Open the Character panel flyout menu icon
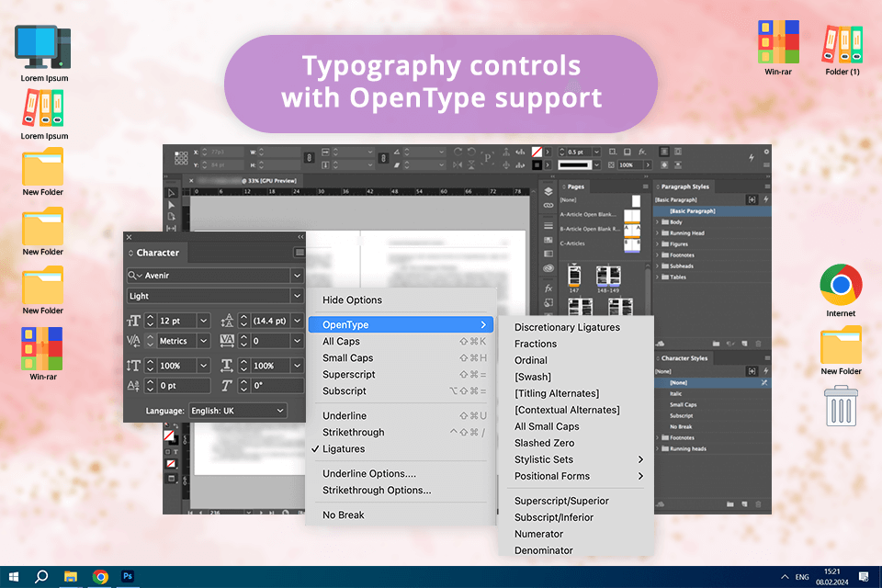882x588 pixels. point(300,253)
